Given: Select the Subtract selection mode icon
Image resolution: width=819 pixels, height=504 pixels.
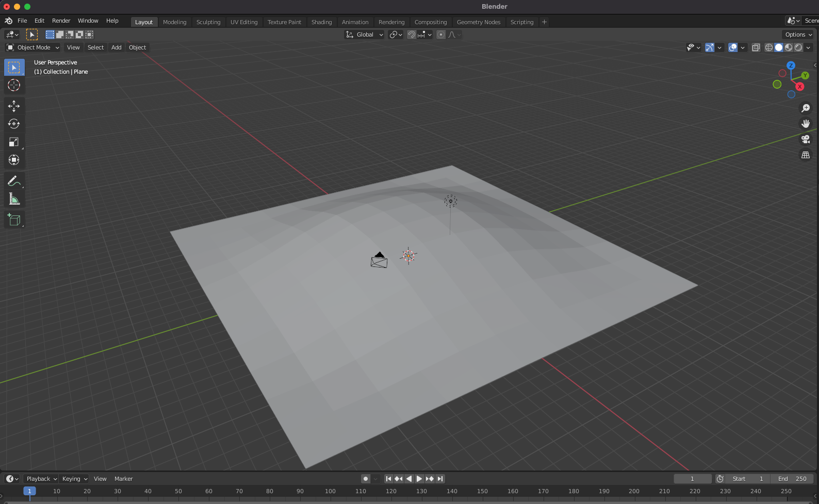Looking at the screenshot, I should coord(70,35).
